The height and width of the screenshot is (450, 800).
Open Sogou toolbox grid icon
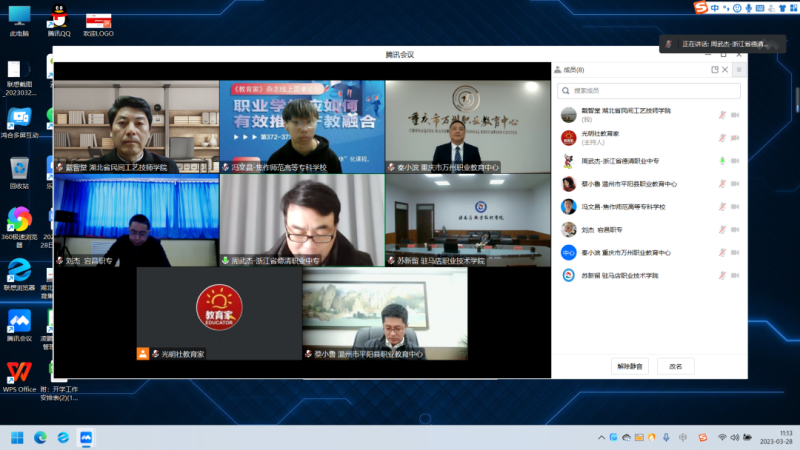tap(794, 8)
